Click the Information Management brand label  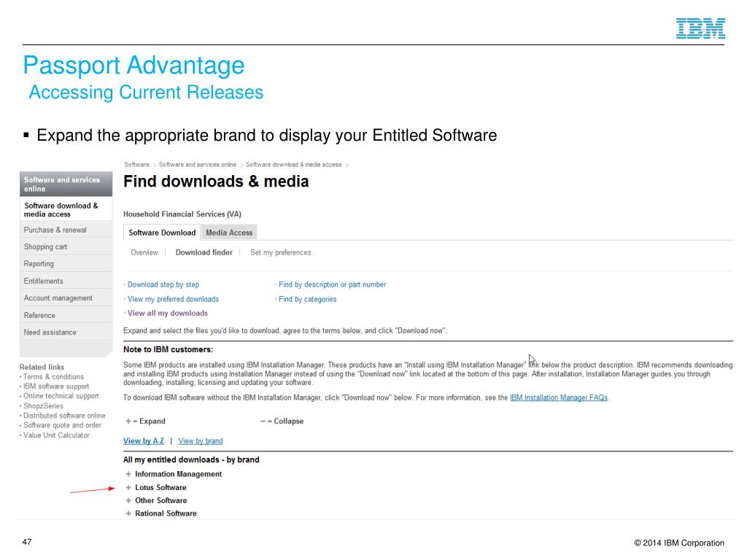pos(178,474)
